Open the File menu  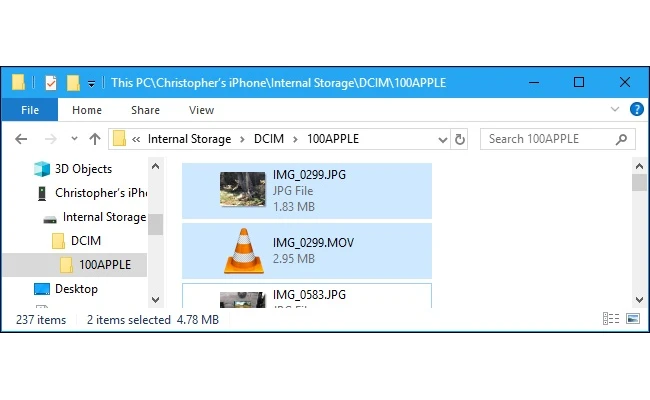30,110
